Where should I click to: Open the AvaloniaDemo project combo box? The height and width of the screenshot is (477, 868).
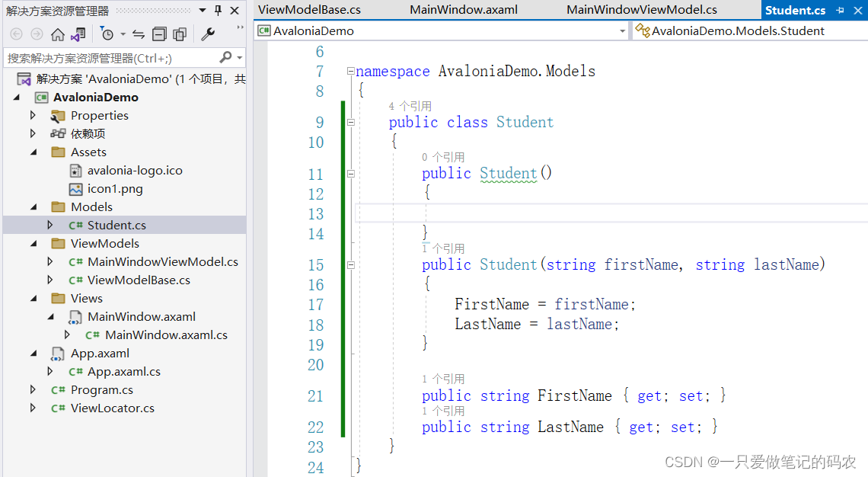442,31
